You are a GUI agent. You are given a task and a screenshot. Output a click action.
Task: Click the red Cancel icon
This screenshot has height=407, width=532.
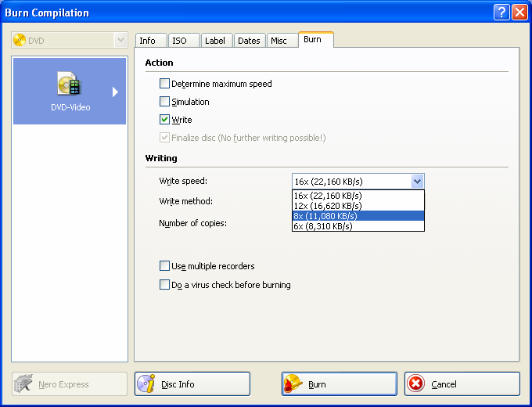point(416,384)
